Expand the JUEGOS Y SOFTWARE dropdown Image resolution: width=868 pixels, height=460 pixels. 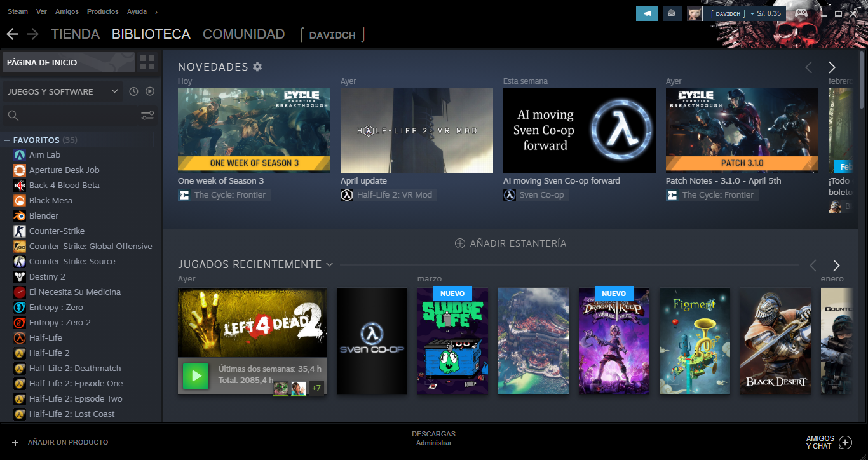62,91
